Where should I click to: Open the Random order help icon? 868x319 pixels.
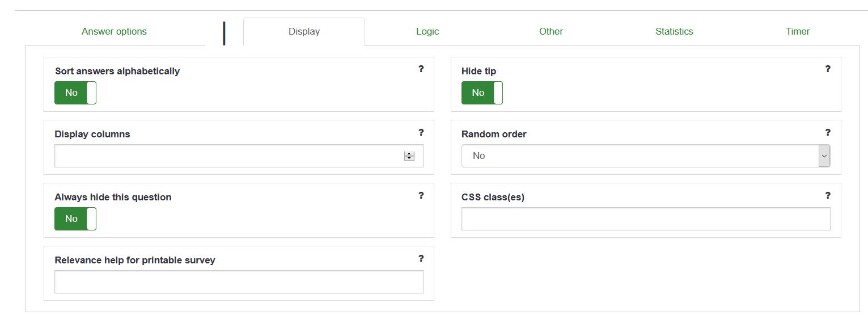coord(828,132)
